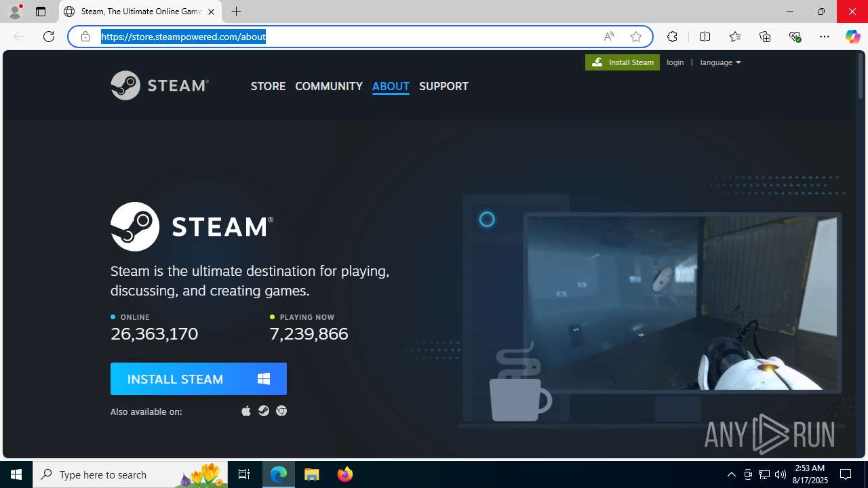The width and height of the screenshot is (868, 488).
Task: Click the taskbar search box
Action: [x=130, y=474]
